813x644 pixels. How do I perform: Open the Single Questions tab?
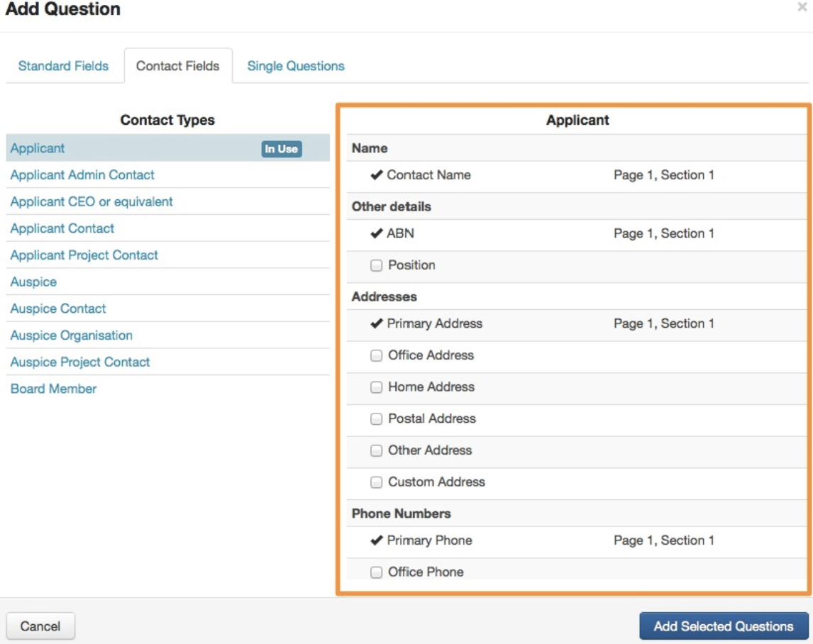tap(296, 66)
